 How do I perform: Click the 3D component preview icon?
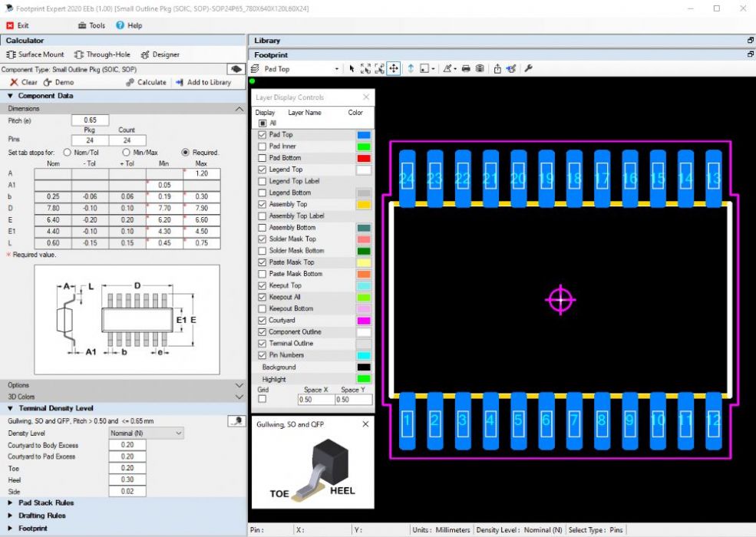[x=236, y=69]
